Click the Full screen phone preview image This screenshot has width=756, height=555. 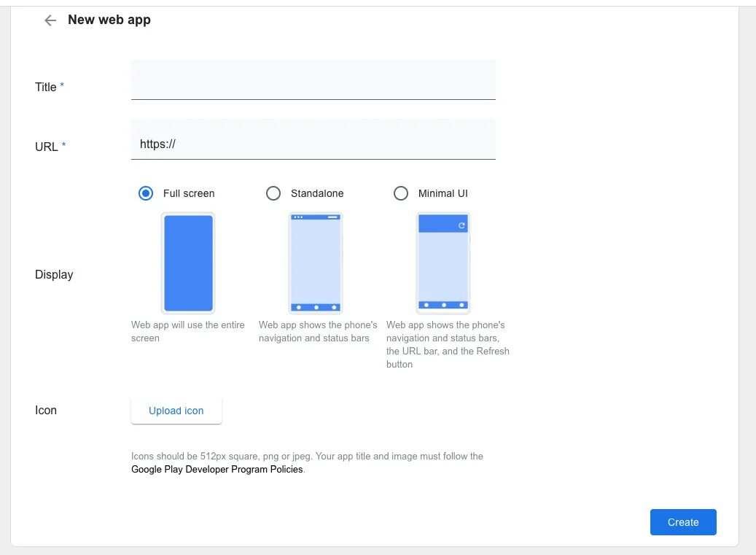click(x=188, y=263)
